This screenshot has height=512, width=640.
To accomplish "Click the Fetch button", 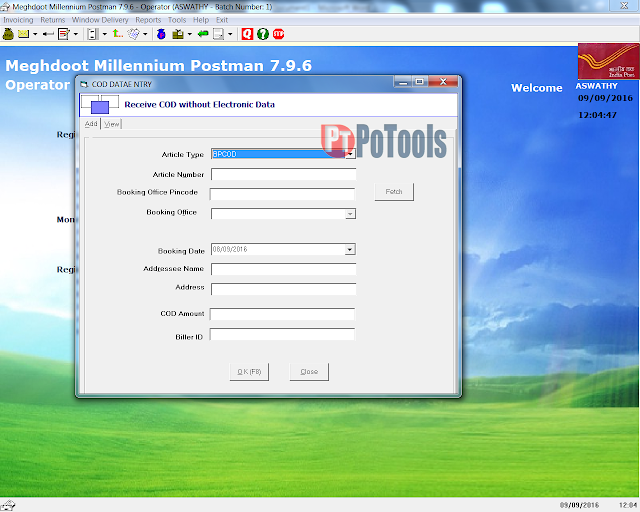I will pyautogui.click(x=394, y=192).
